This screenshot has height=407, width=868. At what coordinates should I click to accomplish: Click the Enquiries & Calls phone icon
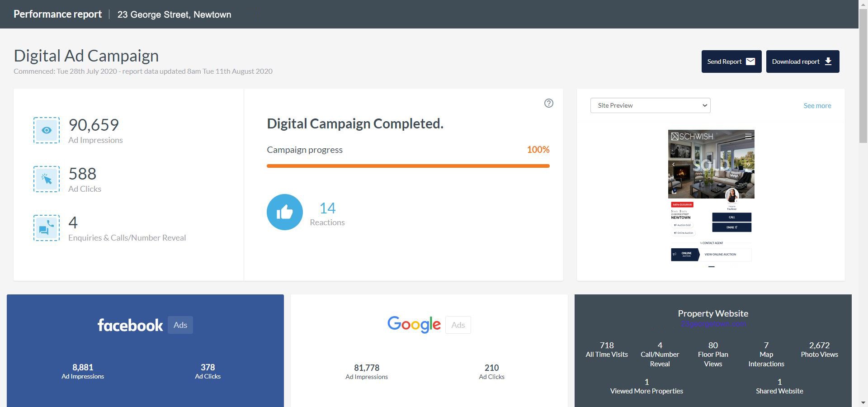[47, 228]
